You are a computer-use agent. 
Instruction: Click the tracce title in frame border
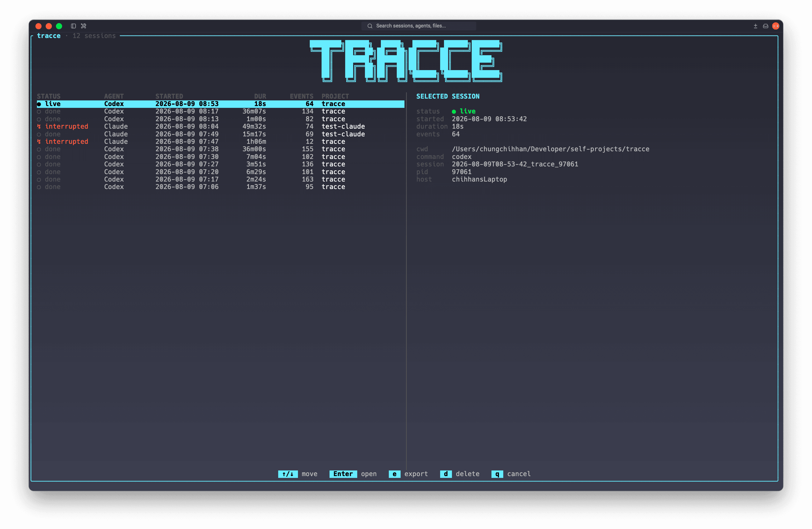[x=49, y=36]
